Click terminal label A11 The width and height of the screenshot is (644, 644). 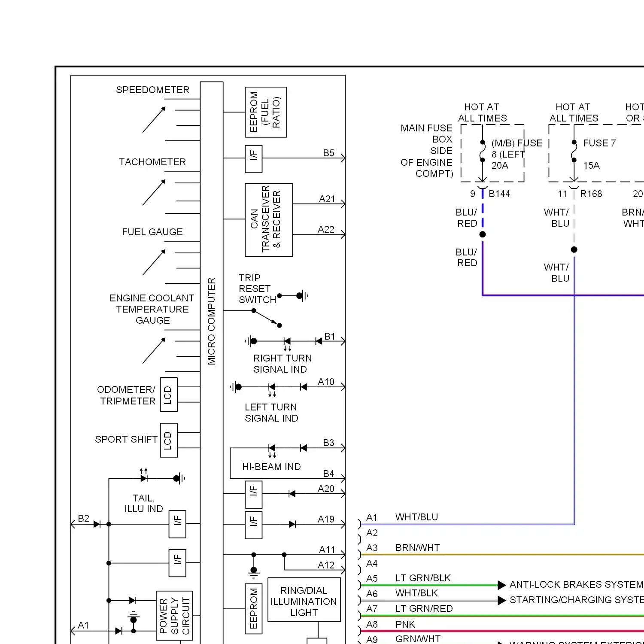pos(327,550)
